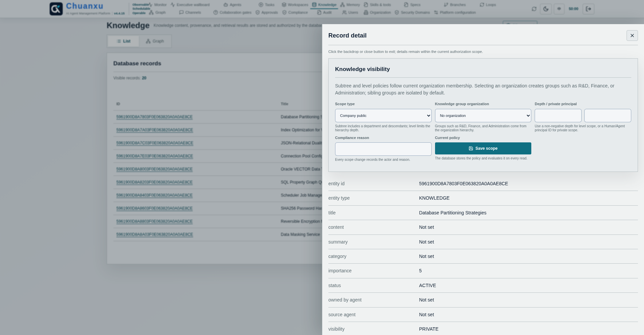Screen dimensions: 644x335
Task: Open the Compliance shield icon
Action: [x=284, y=12]
